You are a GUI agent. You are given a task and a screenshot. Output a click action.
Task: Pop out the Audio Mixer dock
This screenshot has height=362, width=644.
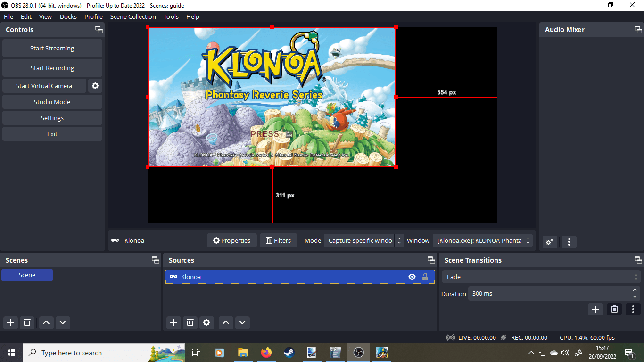point(638,30)
